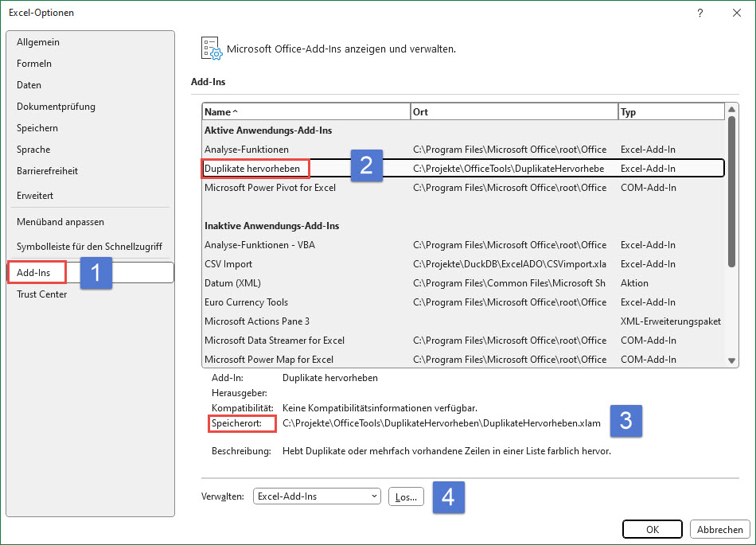Open the Verwalten Excel-Add-Ins dropdown

317,496
